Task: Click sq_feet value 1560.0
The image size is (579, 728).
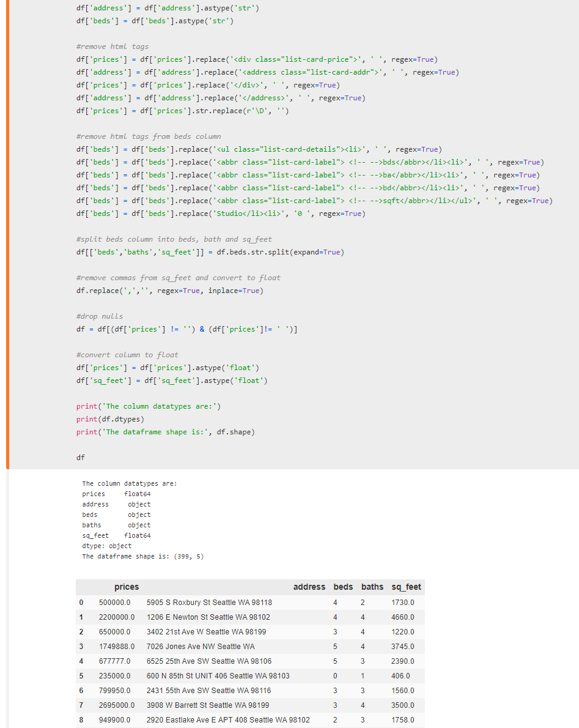Action: (403, 691)
